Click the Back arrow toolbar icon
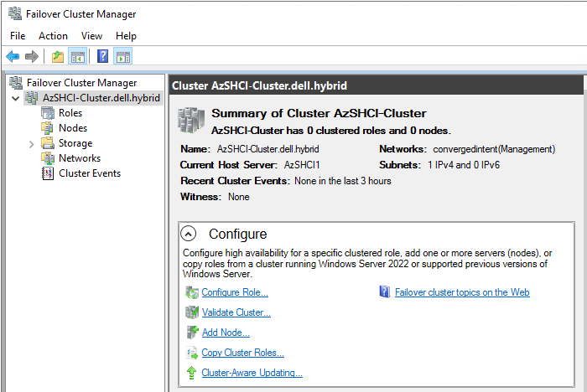 tap(13, 56)
